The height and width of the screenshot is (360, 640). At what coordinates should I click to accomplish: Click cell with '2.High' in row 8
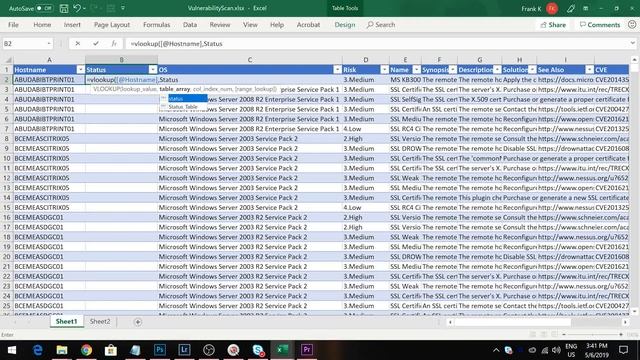pos(366,138)
